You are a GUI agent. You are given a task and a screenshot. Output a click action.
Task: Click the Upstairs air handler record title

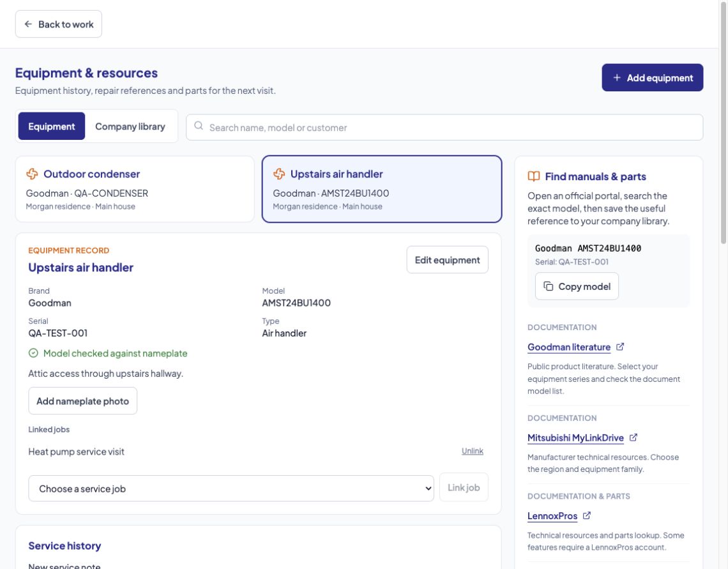(81, 268)
